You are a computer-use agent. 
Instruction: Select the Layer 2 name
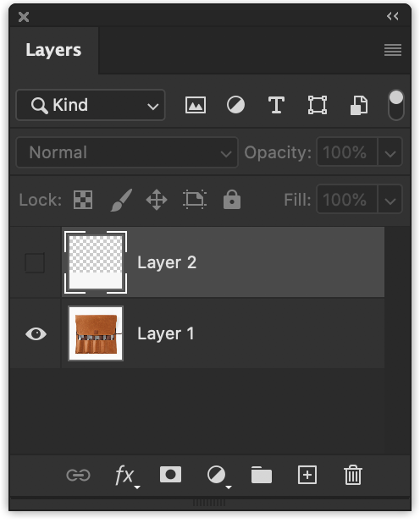[x=167, y=263]
